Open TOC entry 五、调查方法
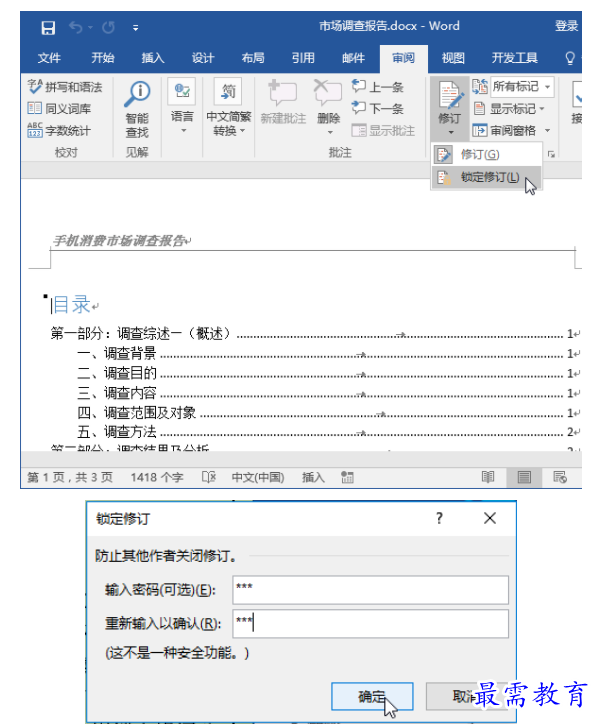 [326, 432]
